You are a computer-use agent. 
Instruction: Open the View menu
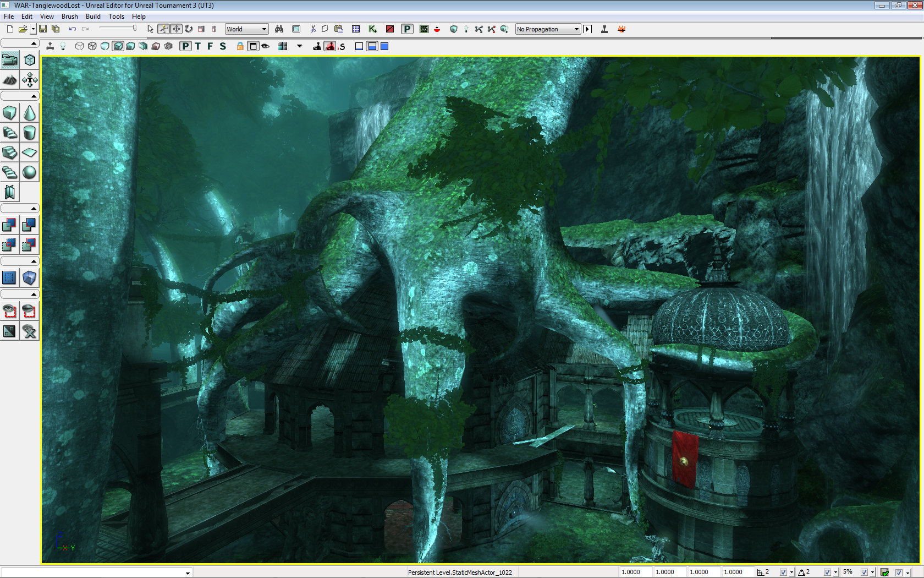coord(47,17)
